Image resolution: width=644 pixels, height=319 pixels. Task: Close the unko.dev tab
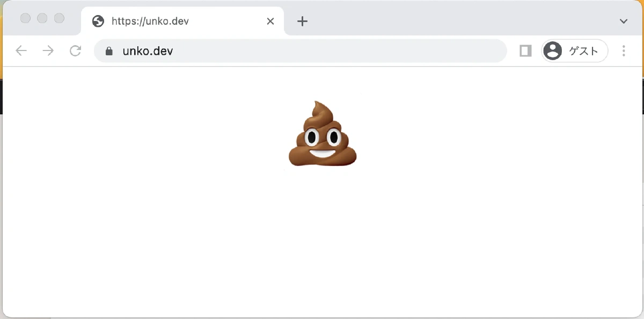click(x=270, y=21)
